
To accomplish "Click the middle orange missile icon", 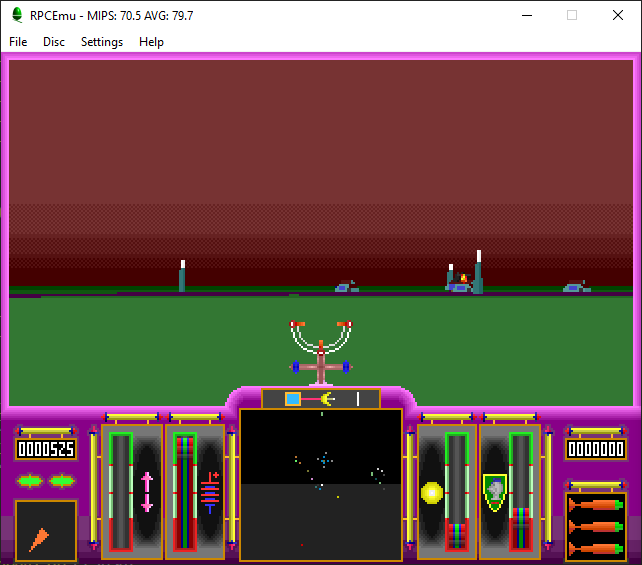I will pyautogui.click(x=596, y=527).
